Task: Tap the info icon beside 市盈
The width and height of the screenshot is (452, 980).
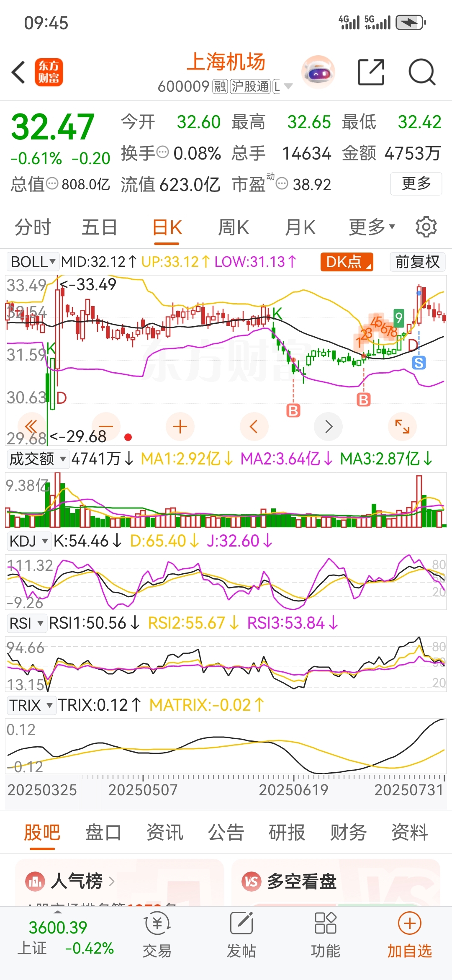Action: [282, 183]
